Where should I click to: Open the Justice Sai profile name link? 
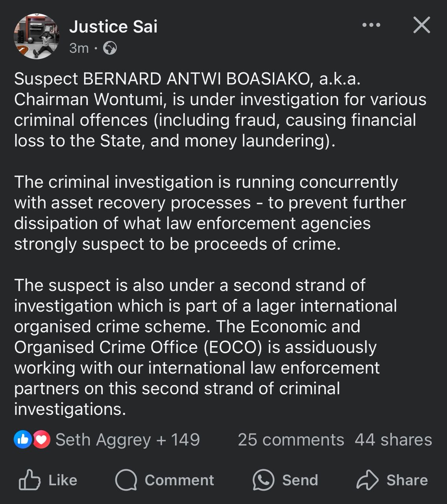(x=113, y=27)
